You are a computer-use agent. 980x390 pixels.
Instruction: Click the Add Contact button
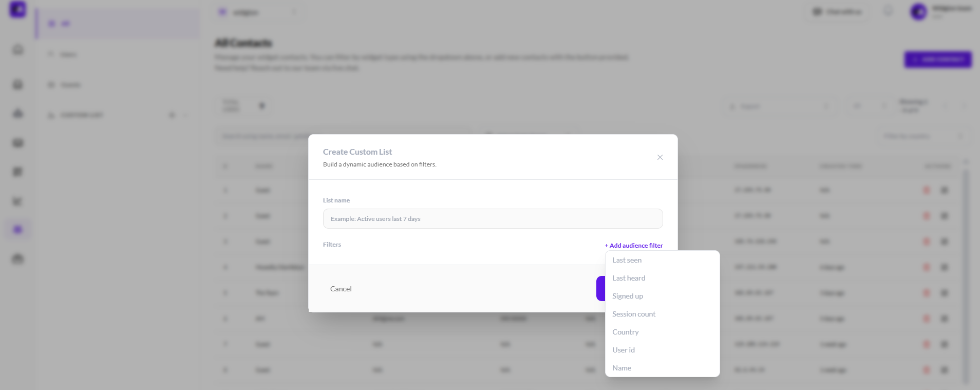[938, 60]
